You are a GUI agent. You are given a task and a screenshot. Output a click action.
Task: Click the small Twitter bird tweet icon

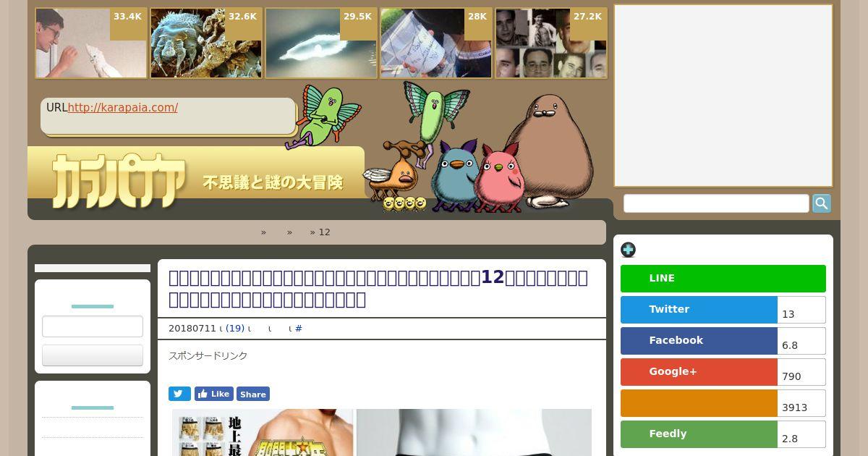(x=179, y=394)
